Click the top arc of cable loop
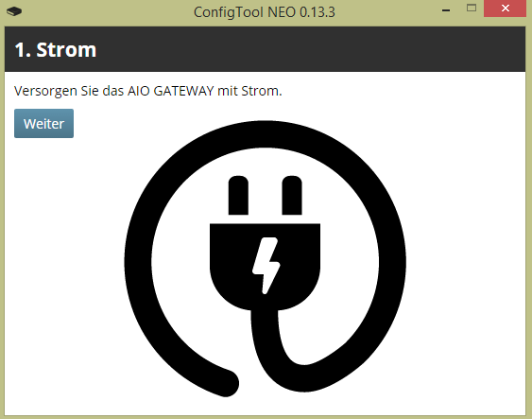The width and height of the screenshot is (532, 419). coord(265,134)
